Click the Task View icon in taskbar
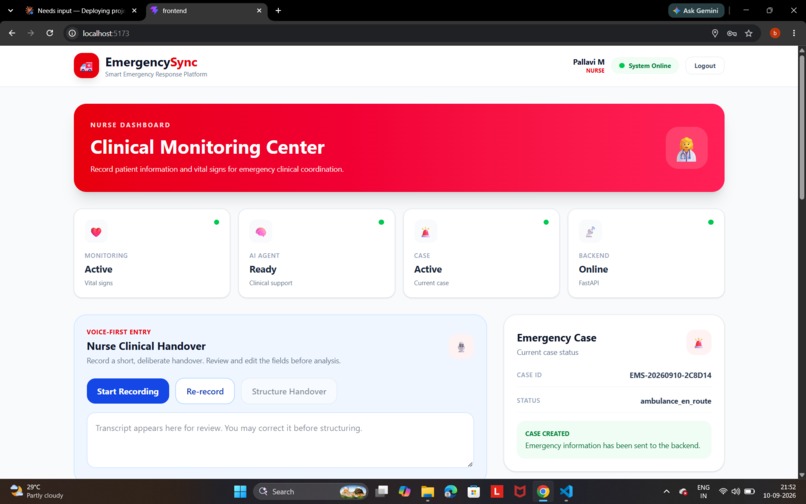Image resolution: width=806 pixels, height=504 pixels. pyautogui.click(x=381, y=492)
